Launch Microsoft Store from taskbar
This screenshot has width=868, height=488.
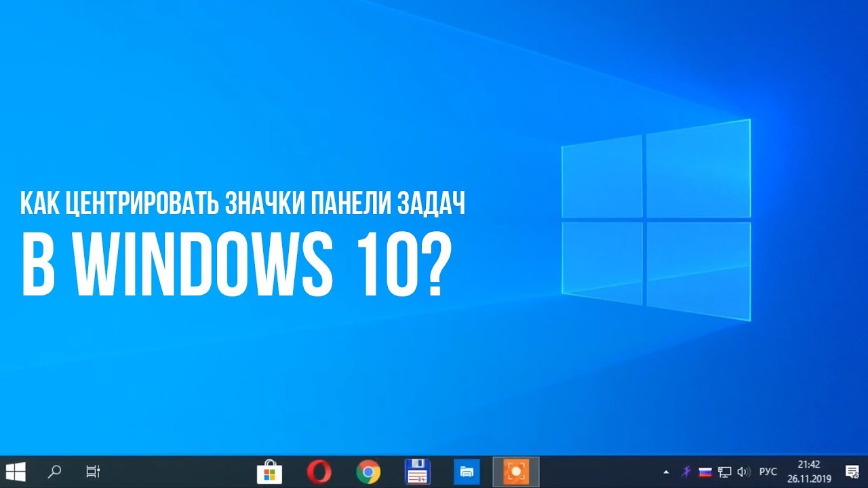coord(269,472)
